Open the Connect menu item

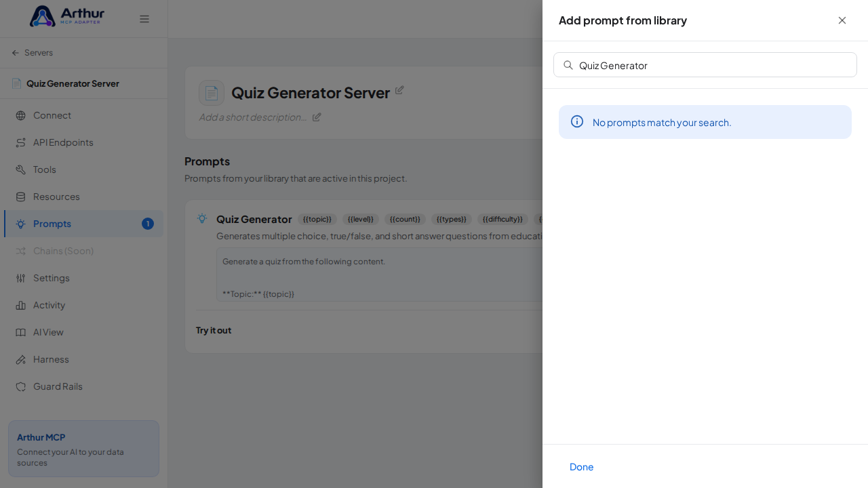[x=83, y=115]
